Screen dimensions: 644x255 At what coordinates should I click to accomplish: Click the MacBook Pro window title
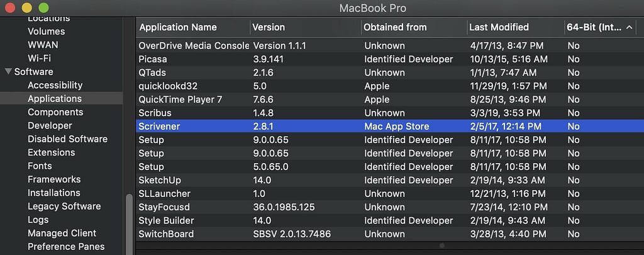click(372, 8)
